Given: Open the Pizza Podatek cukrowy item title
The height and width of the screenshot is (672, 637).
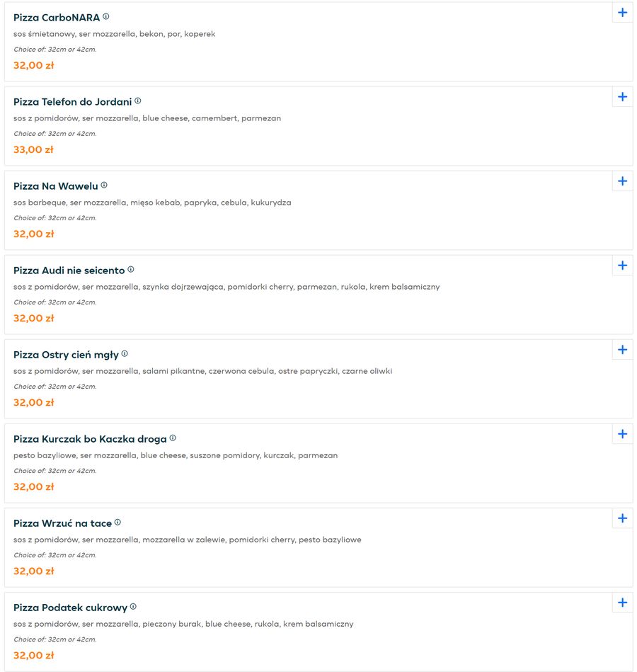Looking at the screenshot, I should coord(70,608).
